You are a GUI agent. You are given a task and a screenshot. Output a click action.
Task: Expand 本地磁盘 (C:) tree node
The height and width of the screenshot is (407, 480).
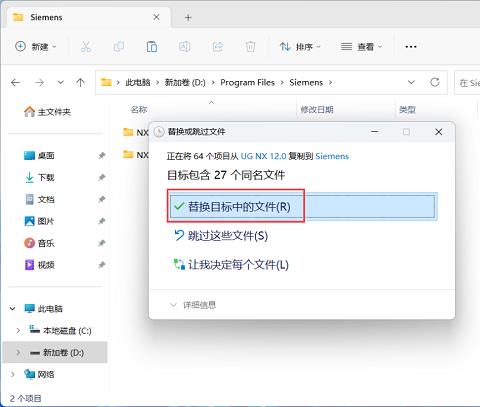(18, 331)
